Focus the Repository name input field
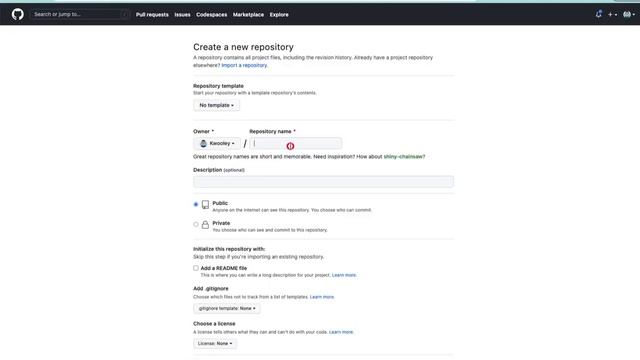Screen dimensions: 640x360 pyautogui.click(x=296, y=143)
